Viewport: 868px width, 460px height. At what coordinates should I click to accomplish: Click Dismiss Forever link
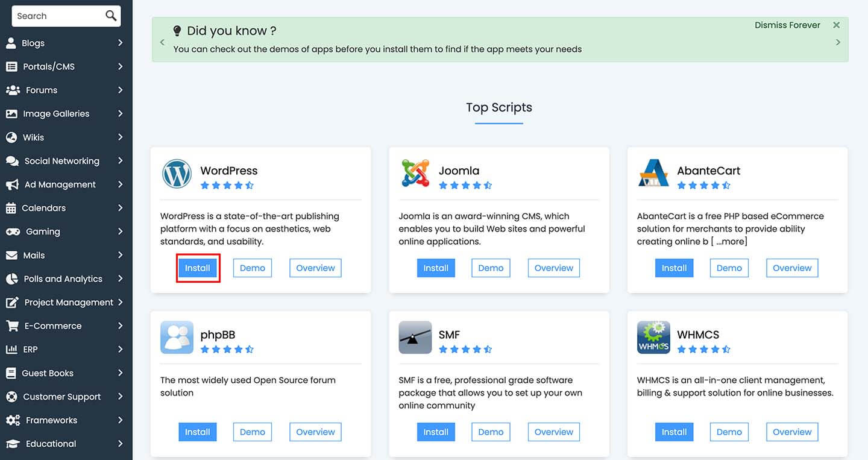coord(787,25)
